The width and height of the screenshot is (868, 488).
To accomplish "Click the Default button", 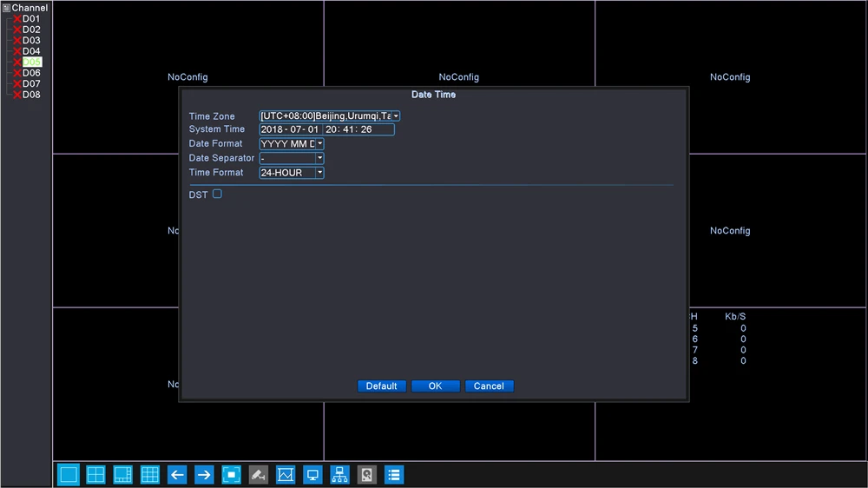I will pyautogui.click(x=381, y=386).
